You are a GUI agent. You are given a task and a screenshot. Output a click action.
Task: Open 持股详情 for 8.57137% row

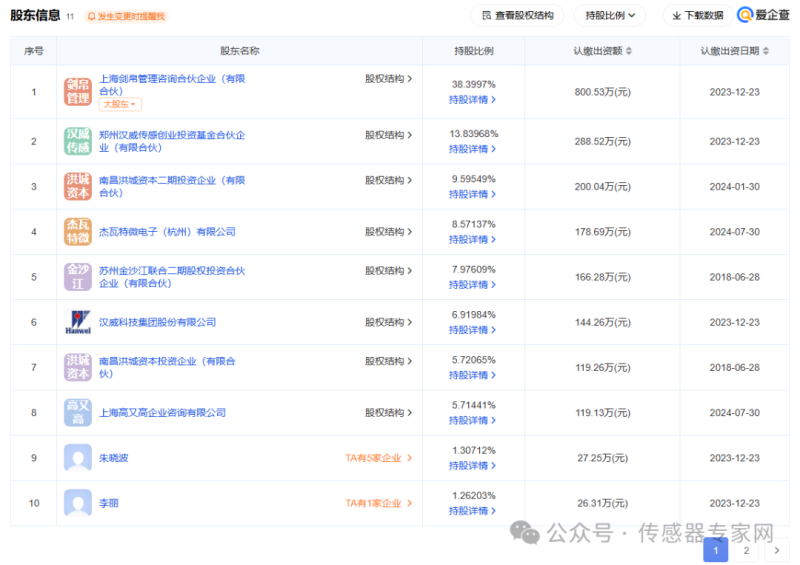click(x=472, y=239)
